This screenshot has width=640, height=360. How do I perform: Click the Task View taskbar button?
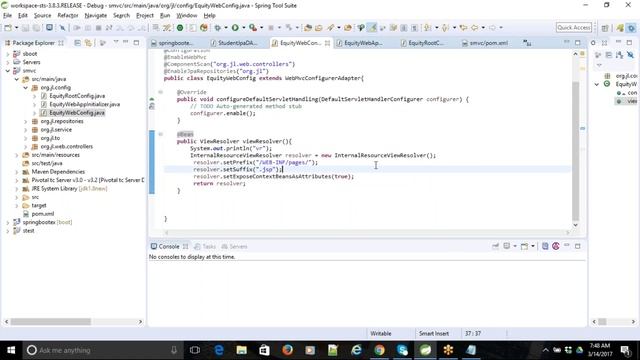point(195,350)
